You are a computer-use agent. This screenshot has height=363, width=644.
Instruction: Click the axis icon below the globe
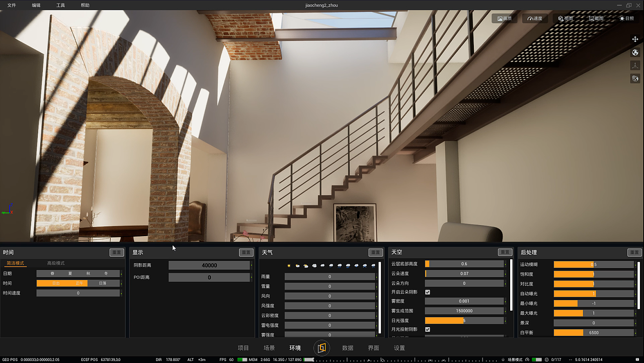click(x=635, y=65)
